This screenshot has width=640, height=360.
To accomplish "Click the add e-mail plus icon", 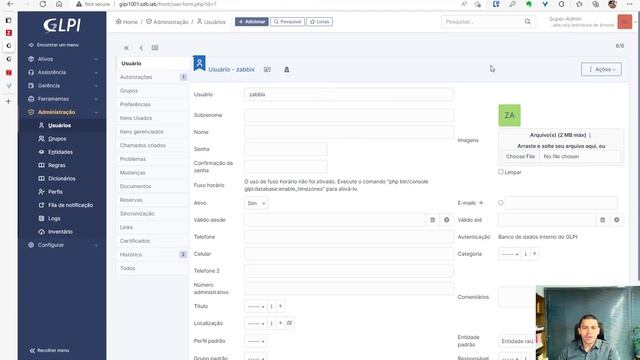I will point(481,203).
